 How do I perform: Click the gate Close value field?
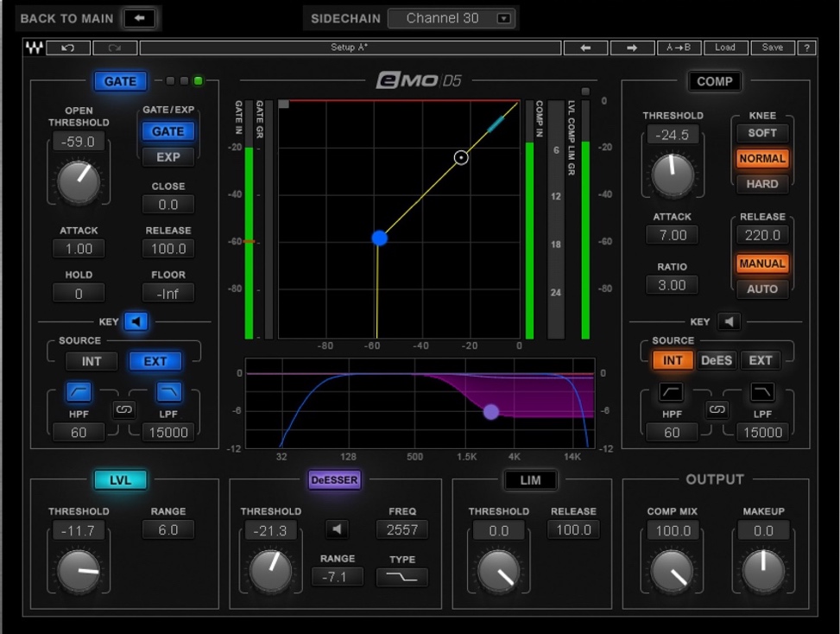(168, 205)
